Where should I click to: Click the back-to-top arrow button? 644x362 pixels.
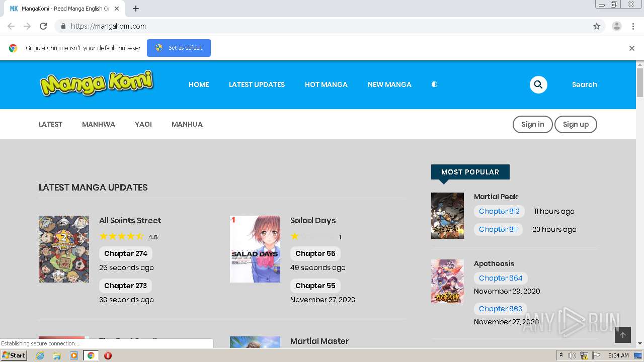coord(623,335)
